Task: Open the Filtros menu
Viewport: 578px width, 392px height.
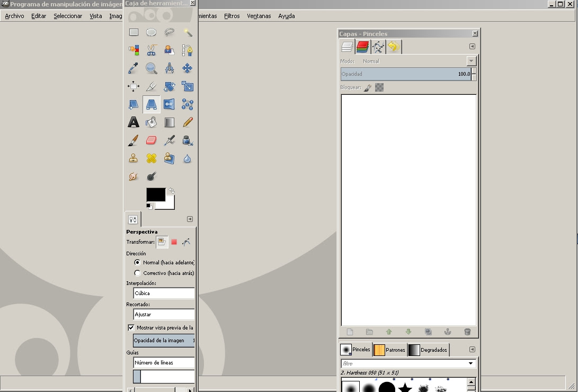Action: tap(232, 16)
